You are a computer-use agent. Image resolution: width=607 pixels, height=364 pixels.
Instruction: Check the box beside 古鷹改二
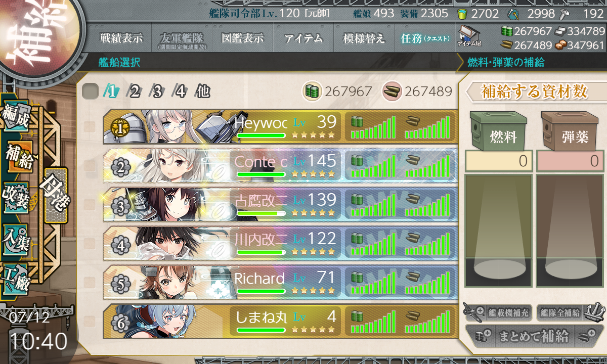[x=90, y=205]
